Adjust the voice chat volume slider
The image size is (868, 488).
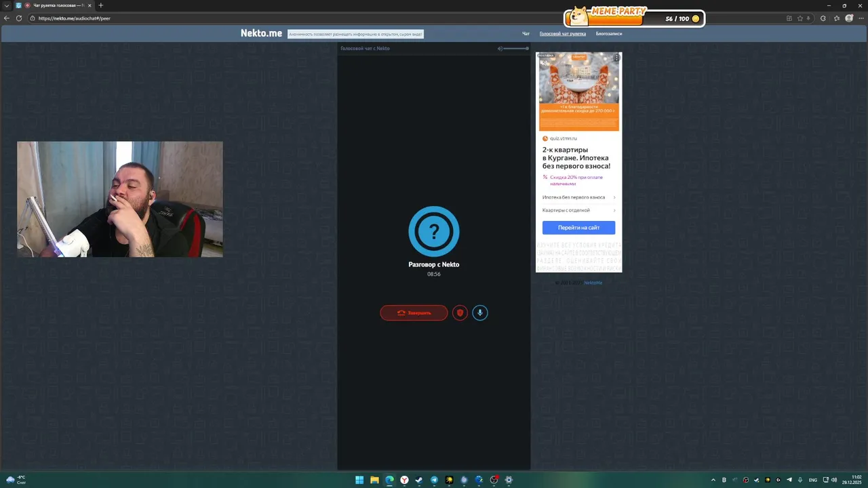tap(516, 48)
